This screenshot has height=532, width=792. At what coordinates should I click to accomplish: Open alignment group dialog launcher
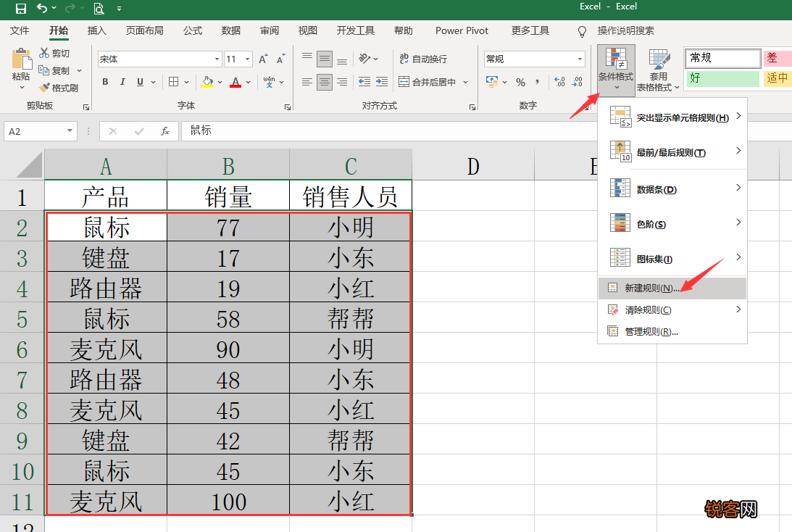472,107
